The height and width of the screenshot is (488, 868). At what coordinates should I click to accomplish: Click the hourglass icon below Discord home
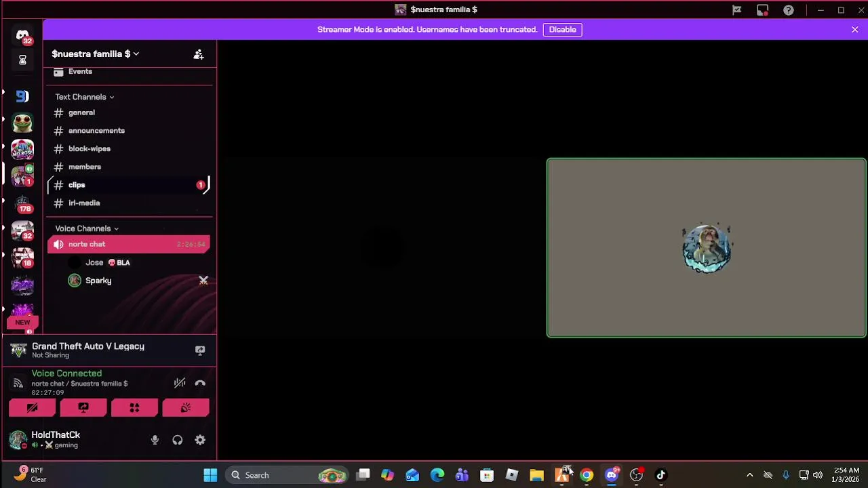pos(22,60)
